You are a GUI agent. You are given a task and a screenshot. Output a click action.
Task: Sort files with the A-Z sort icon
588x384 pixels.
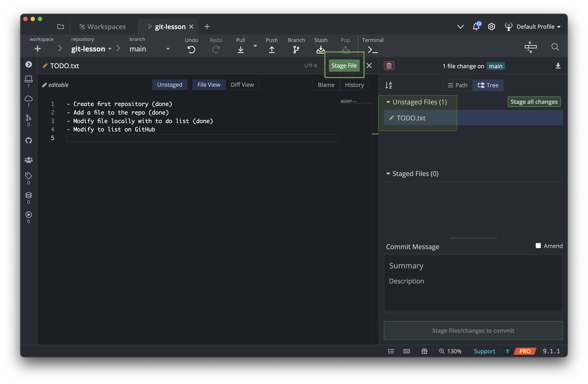click(389, 85)
